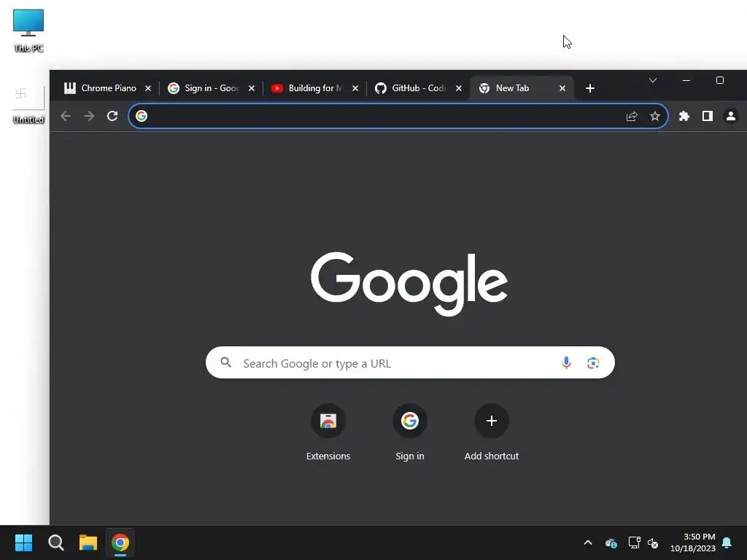The height and width of the screenshot is (560, 747).
Task: Open taskbar Search
Action: click(55, 542)
